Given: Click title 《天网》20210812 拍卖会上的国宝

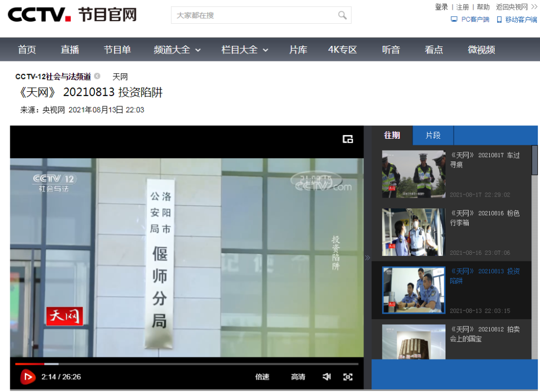Looking at the screenshot, I should [485, 334].
